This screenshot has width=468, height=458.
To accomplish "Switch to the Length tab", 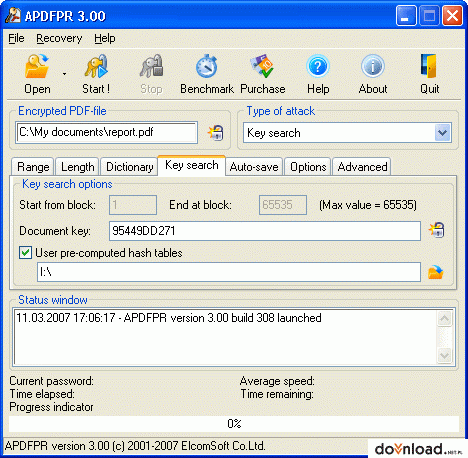I will pyautogui.click(x=77, y=167).
